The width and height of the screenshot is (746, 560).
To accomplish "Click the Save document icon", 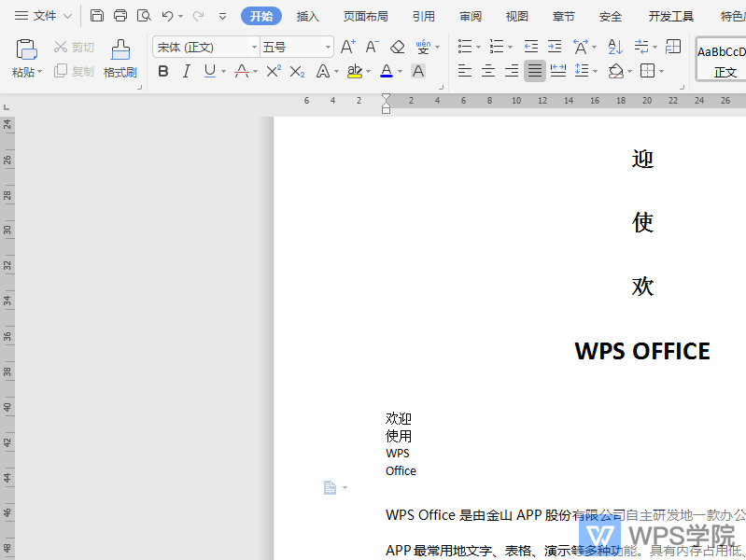I will (97, 16).
